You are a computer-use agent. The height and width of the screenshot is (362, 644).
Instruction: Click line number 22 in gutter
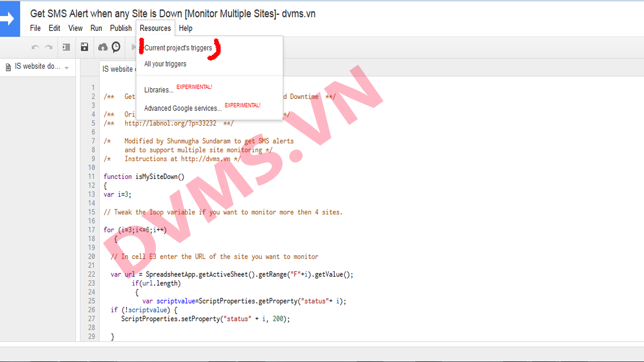(91, 274)
